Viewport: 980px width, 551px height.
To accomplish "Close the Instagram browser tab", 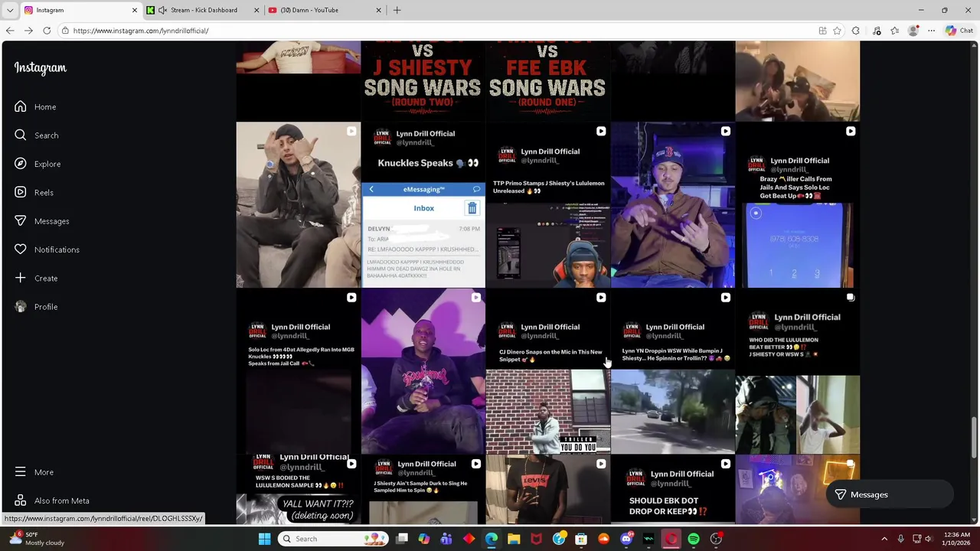I will pos(135,10).
